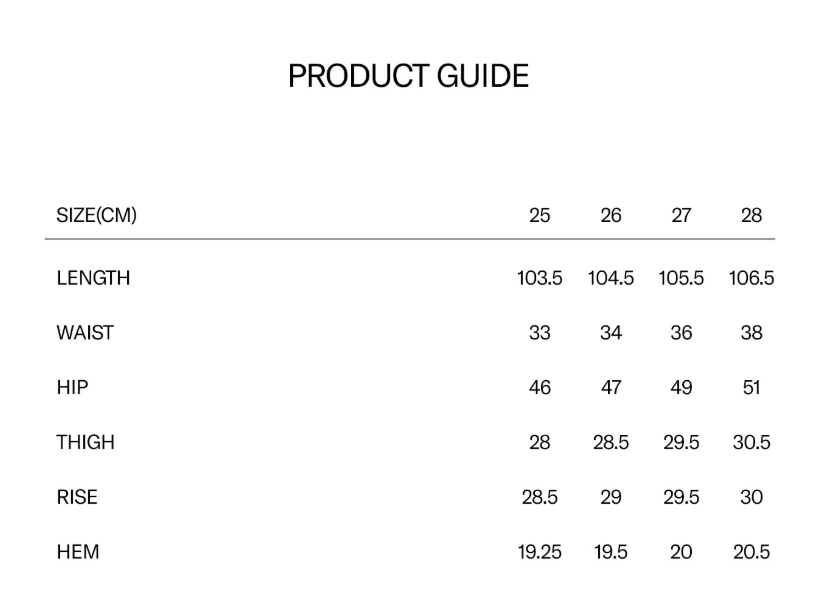
Task: Click the HIP row label
Action: click(x=72, y=387)
